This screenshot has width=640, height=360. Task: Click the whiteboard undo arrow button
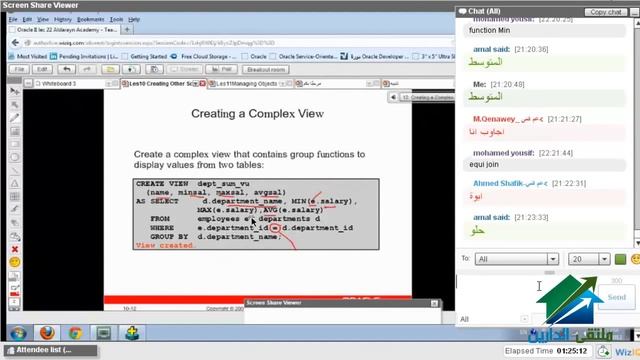coord(67,69)
